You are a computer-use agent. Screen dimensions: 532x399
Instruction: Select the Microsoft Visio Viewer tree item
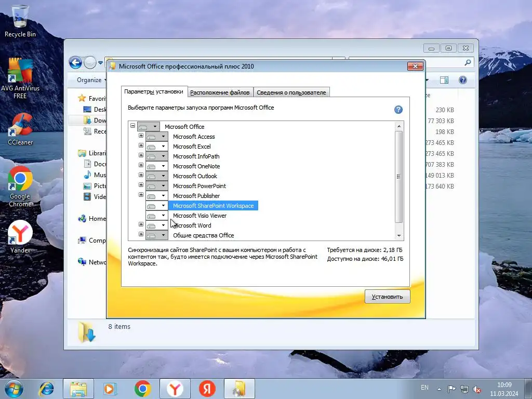pos(199,216)
